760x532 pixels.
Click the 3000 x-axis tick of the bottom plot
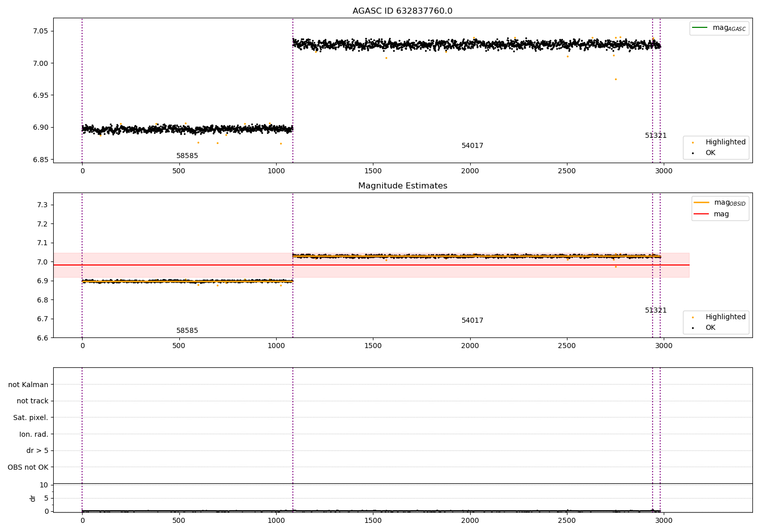[x=664, y=520]
